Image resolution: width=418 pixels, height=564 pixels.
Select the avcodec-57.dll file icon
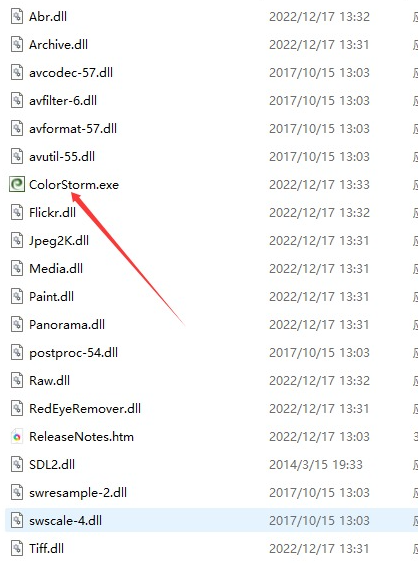(x=17, y=73)
